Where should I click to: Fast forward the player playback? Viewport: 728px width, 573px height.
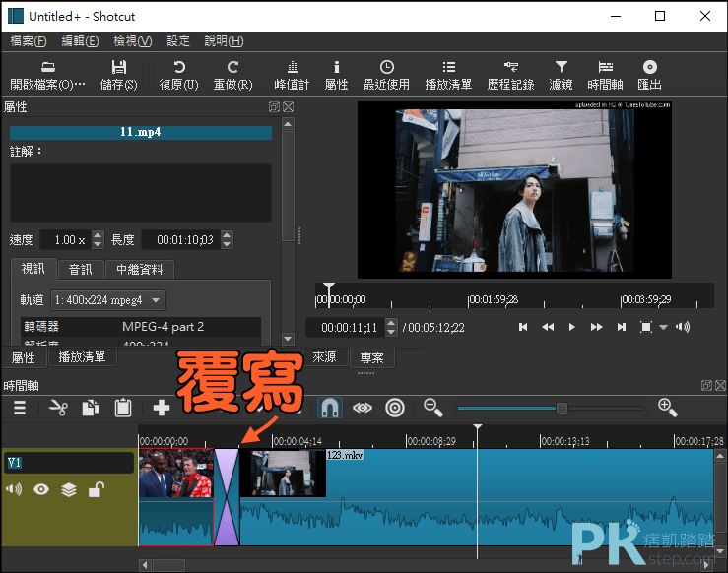point(597,327)
